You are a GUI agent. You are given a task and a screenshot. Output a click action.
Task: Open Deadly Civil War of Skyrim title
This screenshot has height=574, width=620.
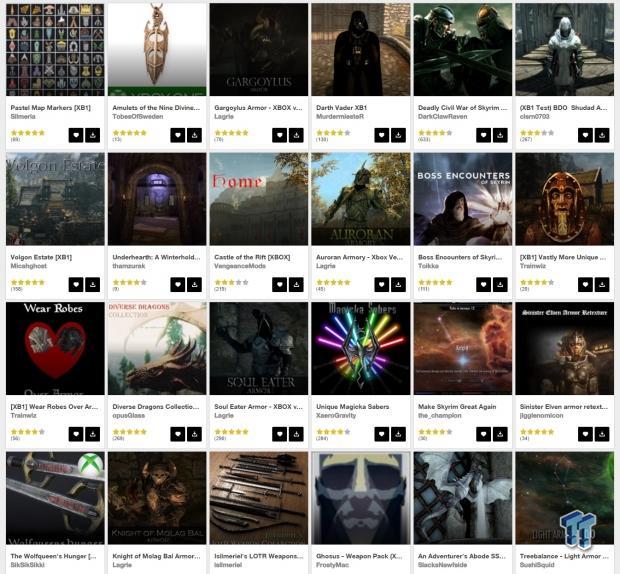462,108
